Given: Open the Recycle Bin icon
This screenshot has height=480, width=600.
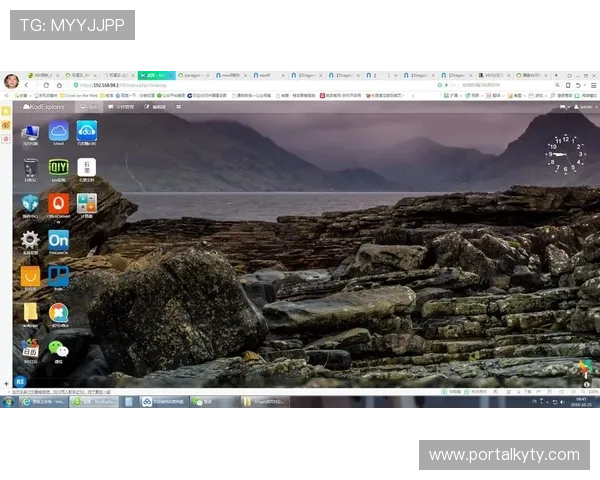Looking at the screenshot, I should 30,168.
